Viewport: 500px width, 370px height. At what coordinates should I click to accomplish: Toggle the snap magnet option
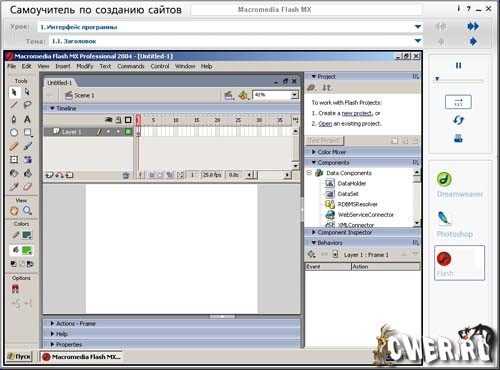tap(15, 289)
